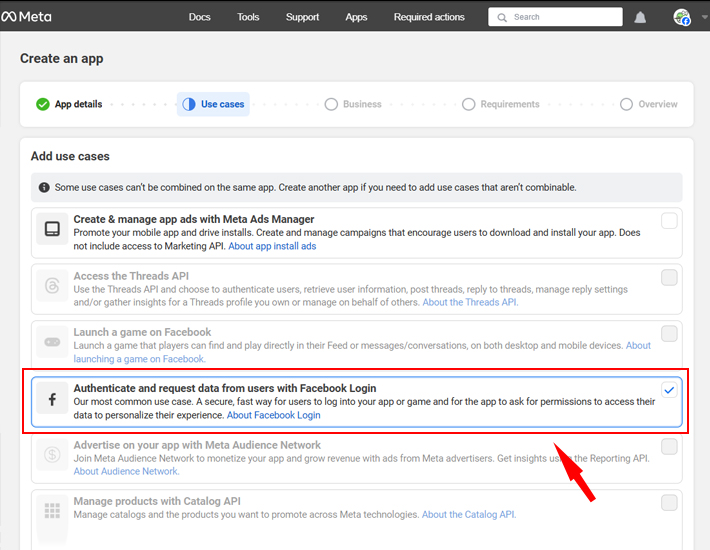Click the green App details checkmark icon
This screenshot has height=550, width=710.
tap(43, 104)
